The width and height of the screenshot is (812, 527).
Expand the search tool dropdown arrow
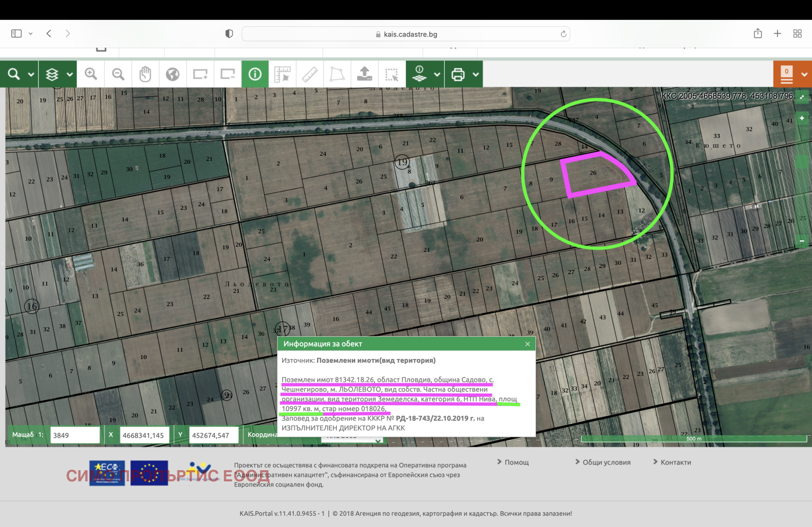[31, 75]
